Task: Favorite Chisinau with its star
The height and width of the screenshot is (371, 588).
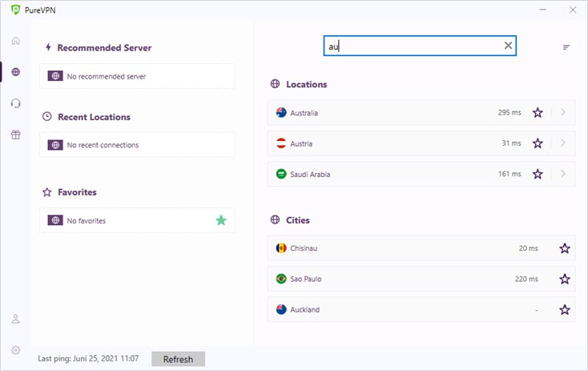Action: click(565, 248)
